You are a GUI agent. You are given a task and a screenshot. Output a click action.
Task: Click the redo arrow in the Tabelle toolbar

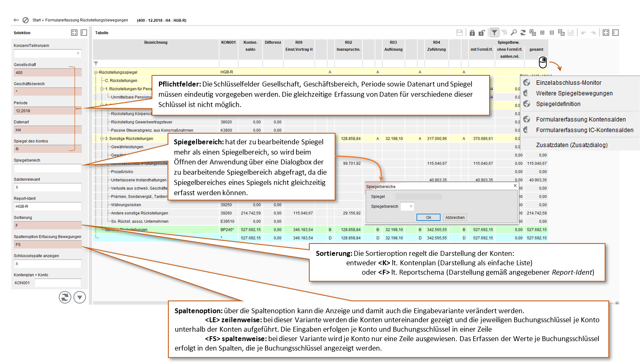pos(593,32)
